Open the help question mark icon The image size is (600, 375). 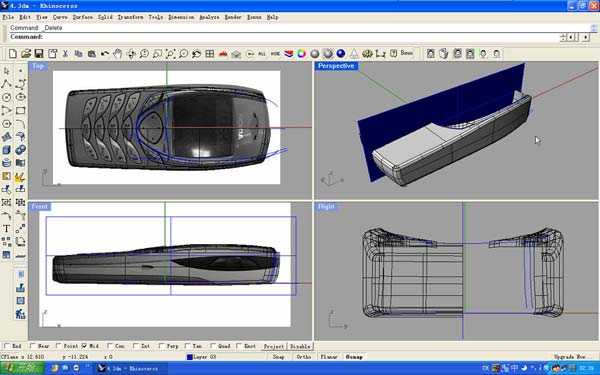393,54
